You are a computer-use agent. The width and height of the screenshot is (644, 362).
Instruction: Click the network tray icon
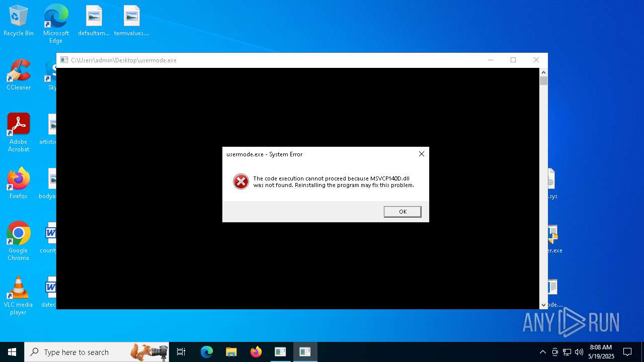[567, 352]
